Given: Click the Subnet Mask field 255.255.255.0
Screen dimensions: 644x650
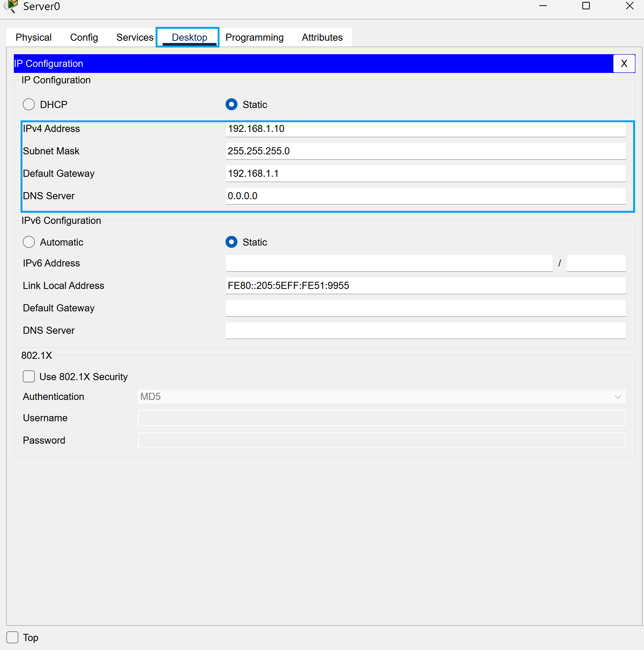Looking at the screenshot, I should point(426,151).
